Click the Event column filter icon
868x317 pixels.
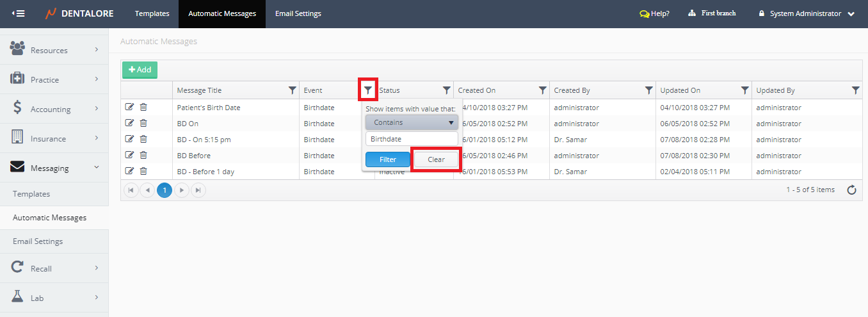tap(367, 90)
